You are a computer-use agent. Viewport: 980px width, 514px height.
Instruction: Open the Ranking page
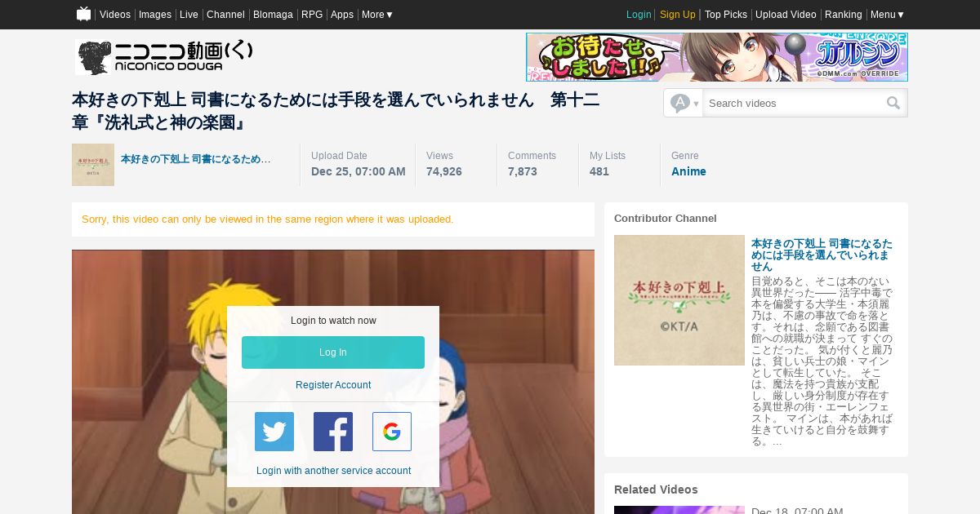click(844, 15)
